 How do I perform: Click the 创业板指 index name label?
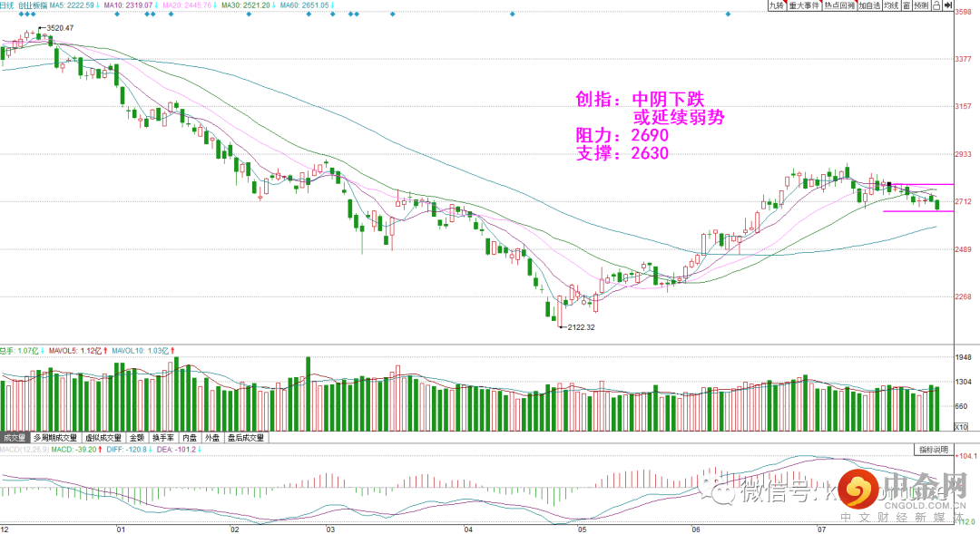[x=33, y=5]
